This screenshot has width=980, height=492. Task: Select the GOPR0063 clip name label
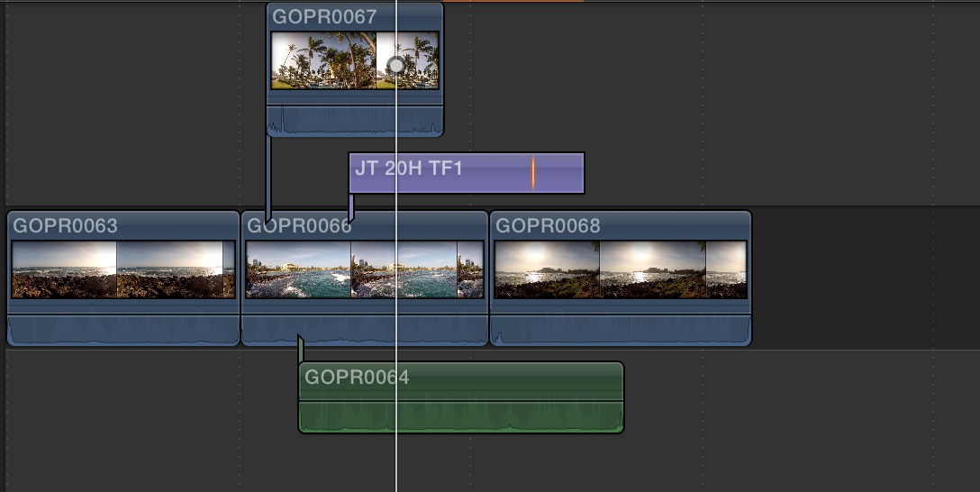click(x=65, y=225)
